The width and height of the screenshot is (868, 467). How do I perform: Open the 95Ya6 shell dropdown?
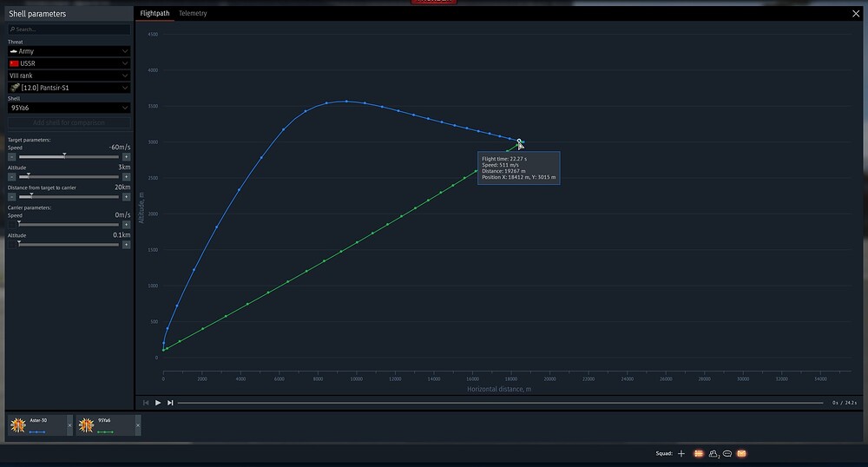click(69, 108)
